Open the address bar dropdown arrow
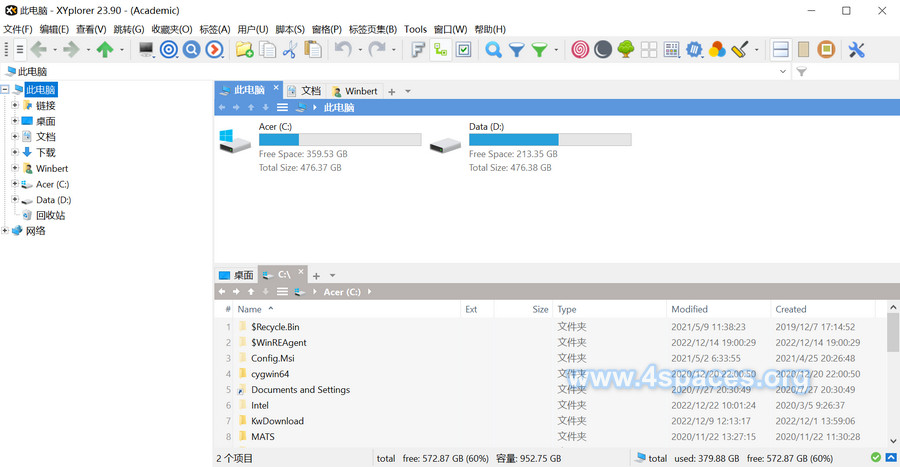Image resolution: width=900 pixels, height=467 pixels. (x=782, y=72)
